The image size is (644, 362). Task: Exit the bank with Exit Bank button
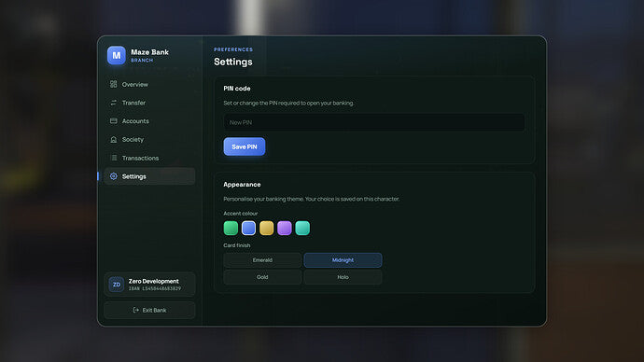pos(149,311)
